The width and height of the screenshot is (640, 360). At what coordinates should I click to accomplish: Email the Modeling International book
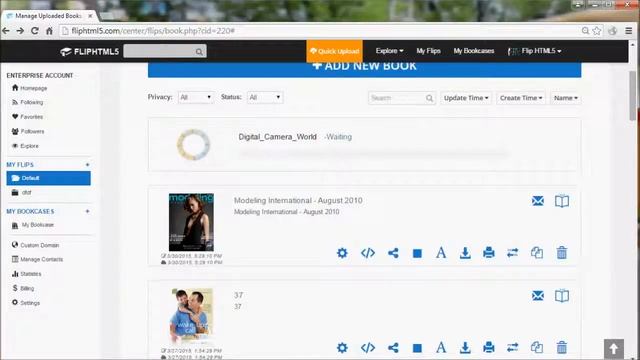tap(538, 201)
